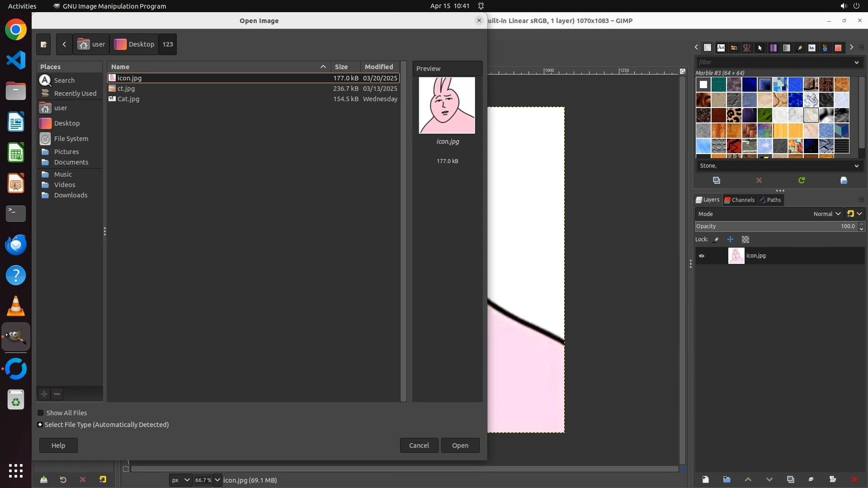Click the new layer group icon
Screen dimensions: 868x488
[x=726, y=479]
